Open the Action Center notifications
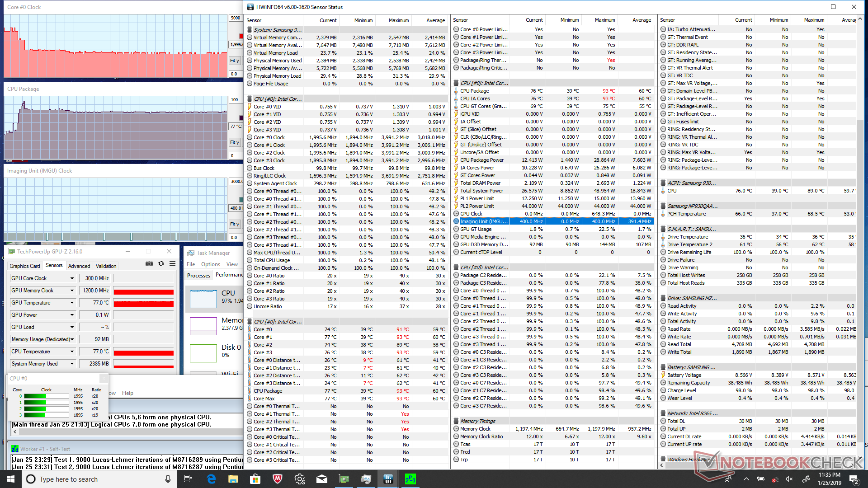The image size is (868, 488). tap(854, 479)
